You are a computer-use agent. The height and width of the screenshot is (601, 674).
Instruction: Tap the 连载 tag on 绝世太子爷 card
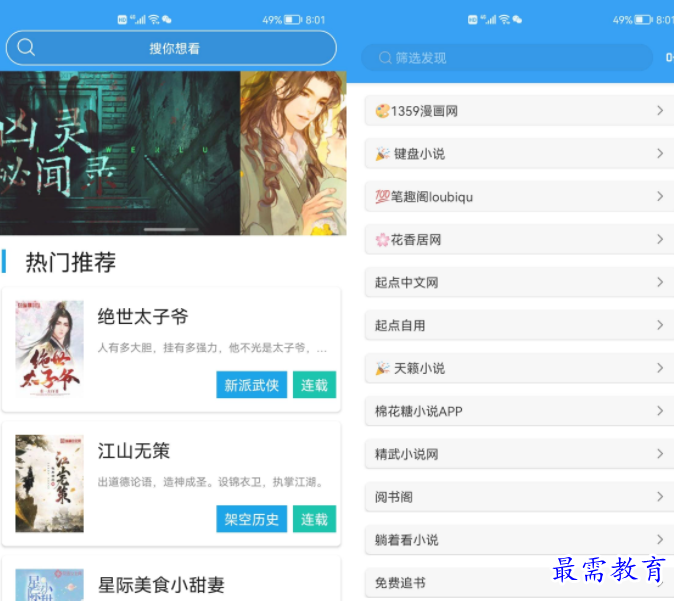[x=314, y=385]
